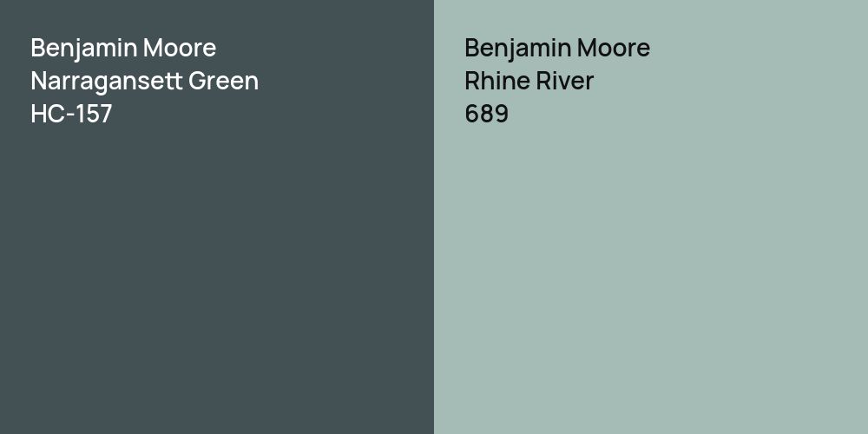868x434 pixels.
Task: Open the 'Narragansett Green' color name label
Action: point(144,82)
